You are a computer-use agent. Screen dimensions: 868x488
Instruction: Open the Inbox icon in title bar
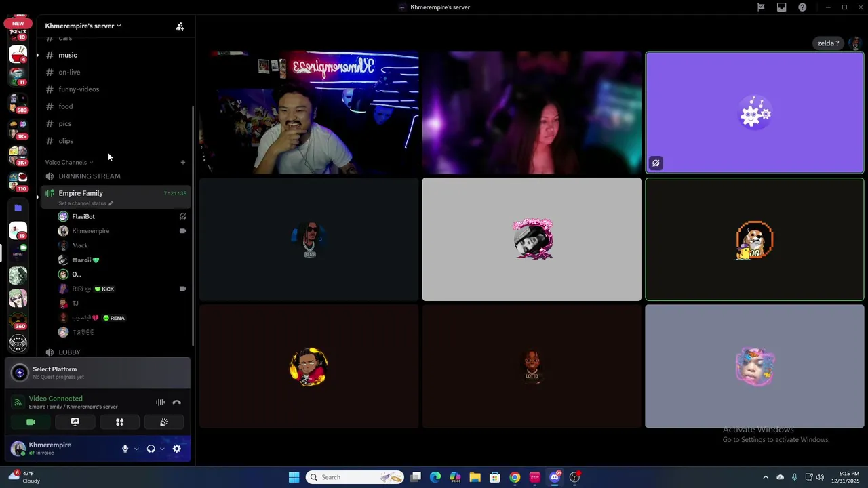(x=782, y=7)
